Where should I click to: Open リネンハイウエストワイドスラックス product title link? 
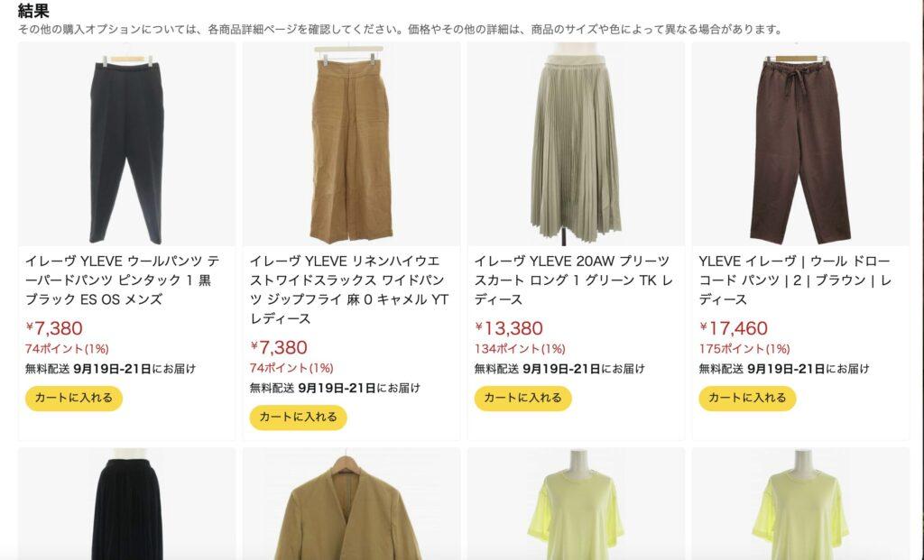[349, 289]
